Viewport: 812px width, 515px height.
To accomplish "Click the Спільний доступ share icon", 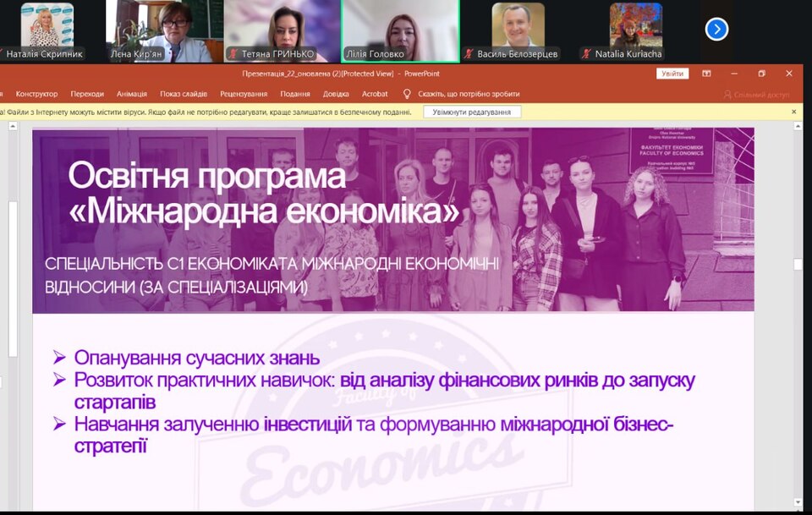I will pos(727,94).
